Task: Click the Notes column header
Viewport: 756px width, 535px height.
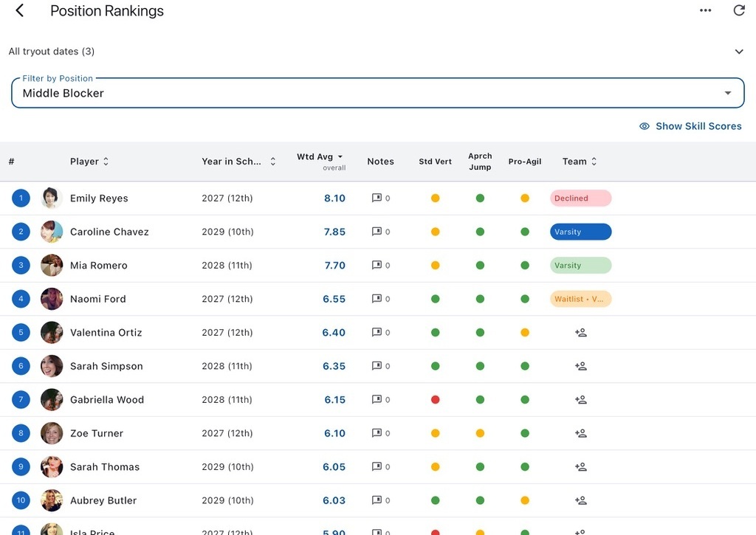Action: (x=380, y=162)
